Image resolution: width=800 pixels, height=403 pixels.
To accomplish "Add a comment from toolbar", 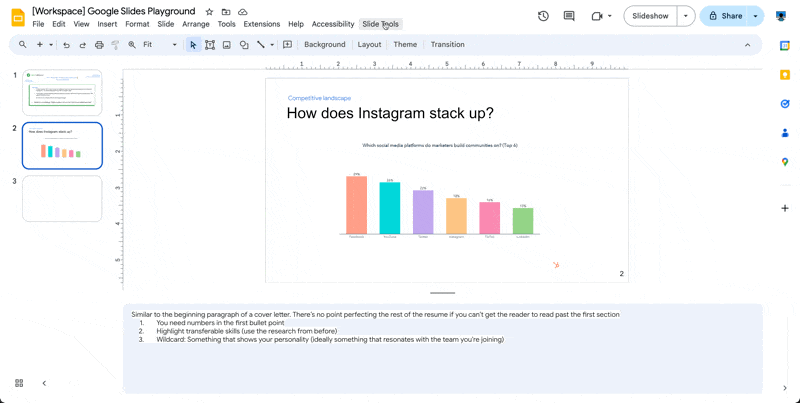I will 287,44.
